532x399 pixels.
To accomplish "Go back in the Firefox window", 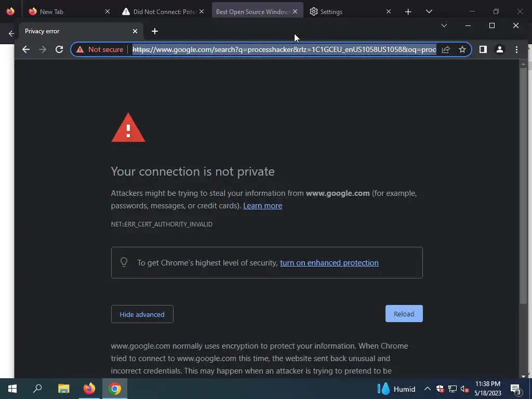I will click(x=11, y=34).
